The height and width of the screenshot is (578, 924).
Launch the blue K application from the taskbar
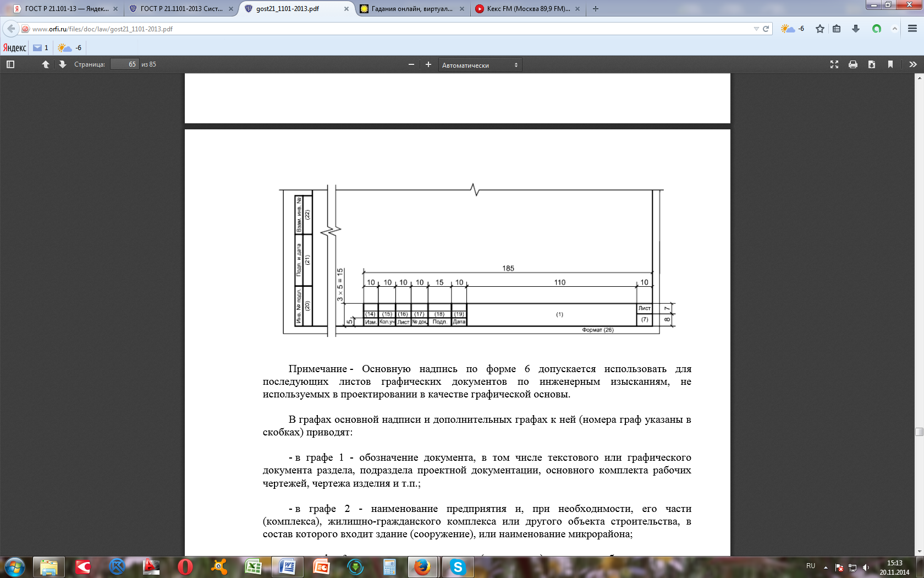click(x=117, y=567)
